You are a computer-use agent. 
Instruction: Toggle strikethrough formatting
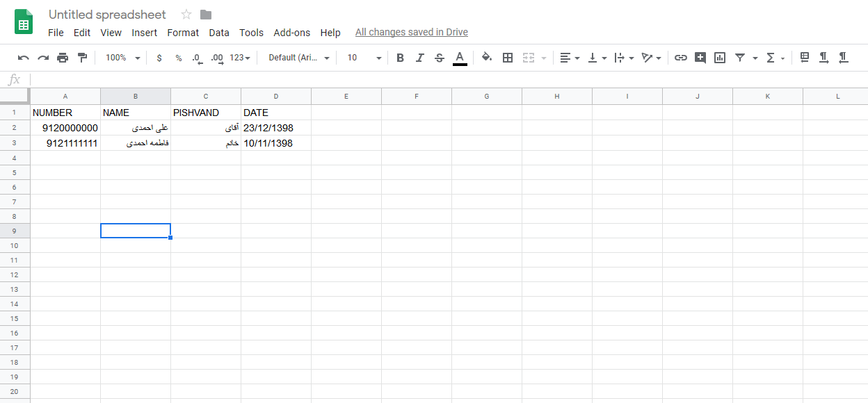(x=439, y=58)
